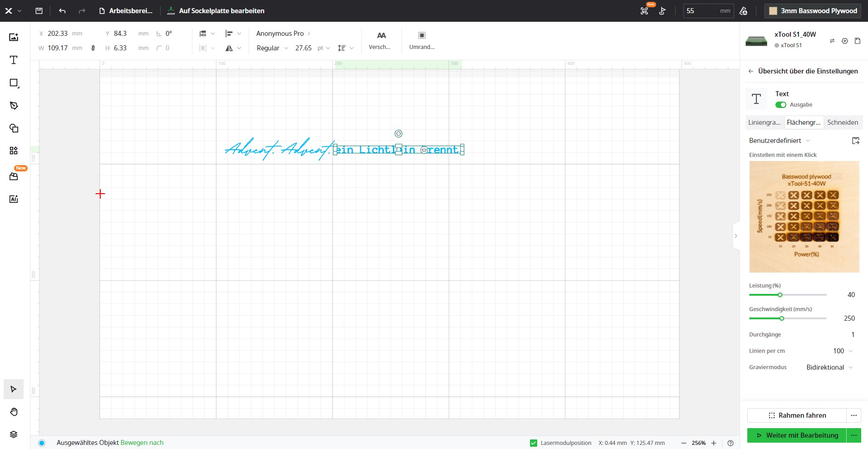
Task: Click the Weiter mit Bearbeitung button
Action: pyautogui.click(x=797, y=435)
